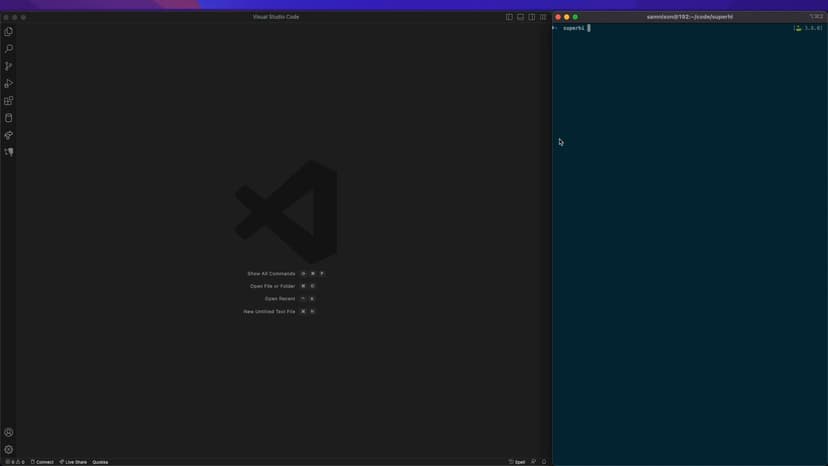Open the Source Control view
Image resolution: width=828 pixels, height=466 pixels.
9,66
